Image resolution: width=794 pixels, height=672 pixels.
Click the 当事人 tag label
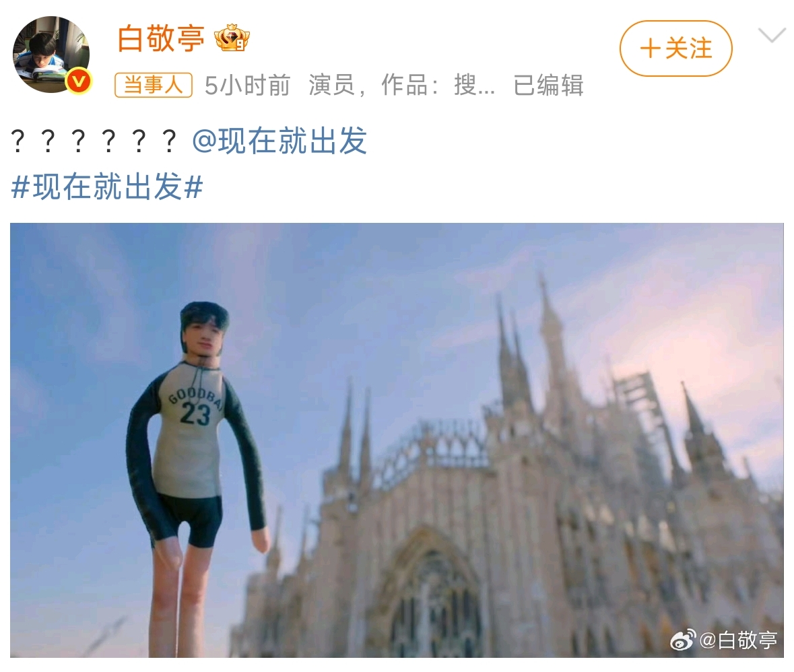click(154, 85)
